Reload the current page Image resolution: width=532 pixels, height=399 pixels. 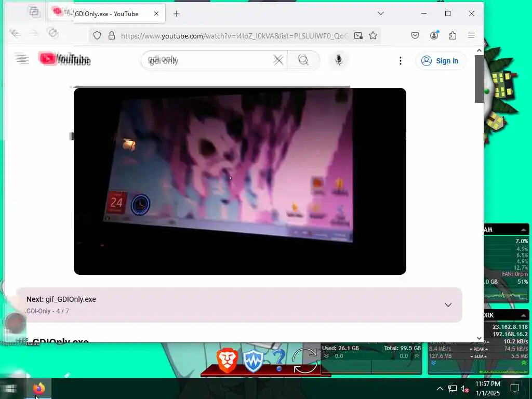(x=53, y=33)
